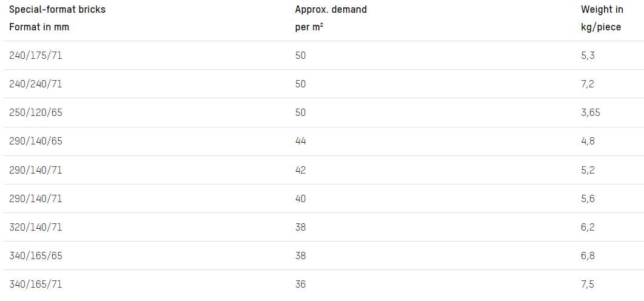
Task: Click the "kg/piece" unit label
Action: tap(600, 27)
